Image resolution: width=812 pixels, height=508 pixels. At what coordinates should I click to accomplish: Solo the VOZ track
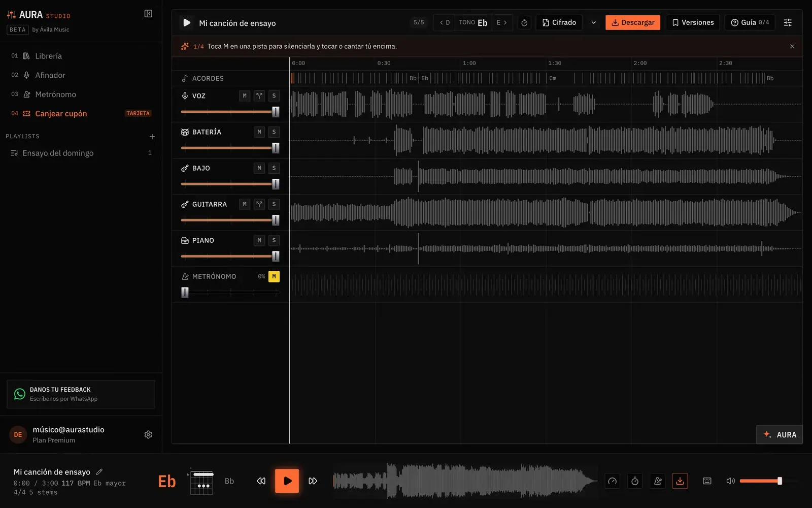pyautogui.click(x=274, y=96)
